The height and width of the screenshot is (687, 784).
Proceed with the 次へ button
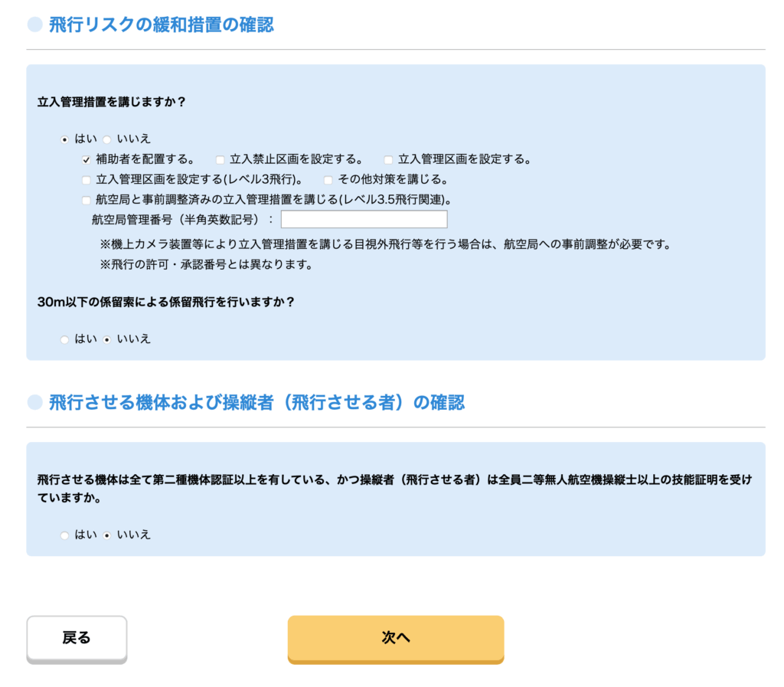(395, 638)
